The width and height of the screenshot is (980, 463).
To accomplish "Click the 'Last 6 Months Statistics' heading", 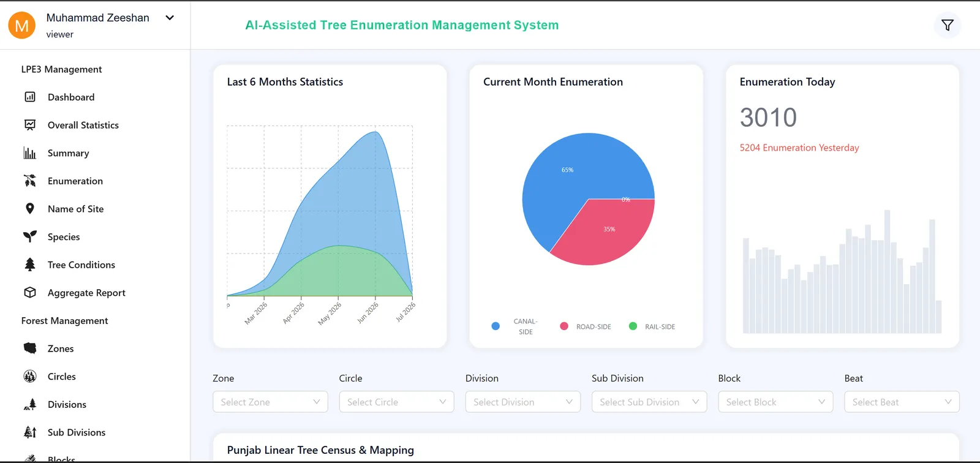I will 285,82.
